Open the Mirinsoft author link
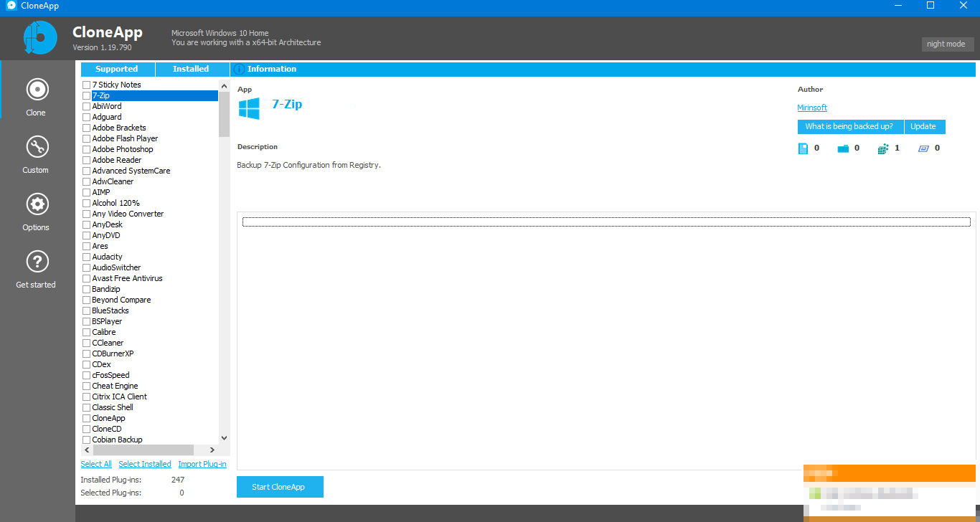The image size is (980, 522). pyautogui.click(x=811, y=108)
